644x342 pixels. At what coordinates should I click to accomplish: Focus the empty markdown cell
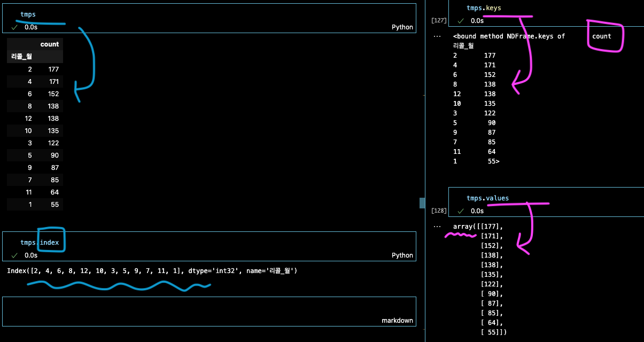click(209, 311)
